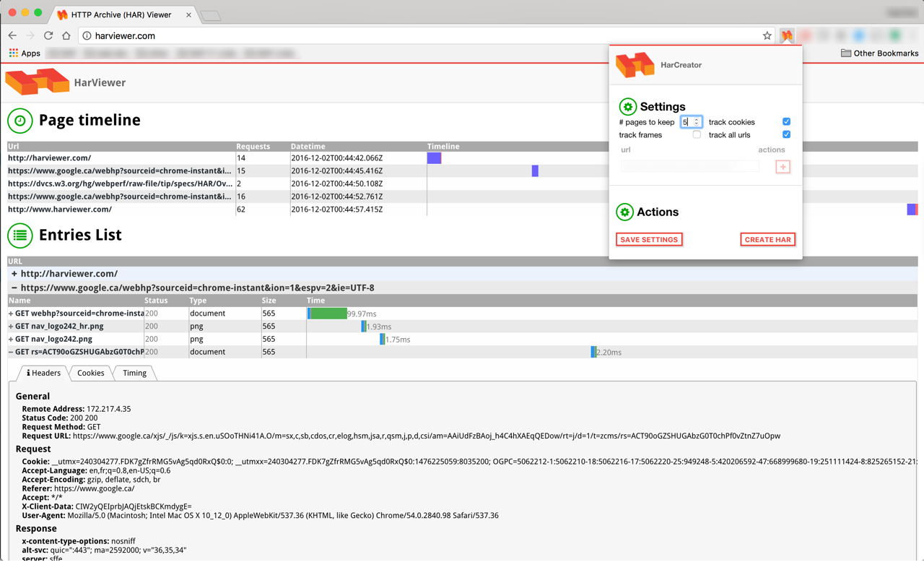Click the 2.20ms timing label
Screen dimensions: 924x578
(x=609, y=353)
